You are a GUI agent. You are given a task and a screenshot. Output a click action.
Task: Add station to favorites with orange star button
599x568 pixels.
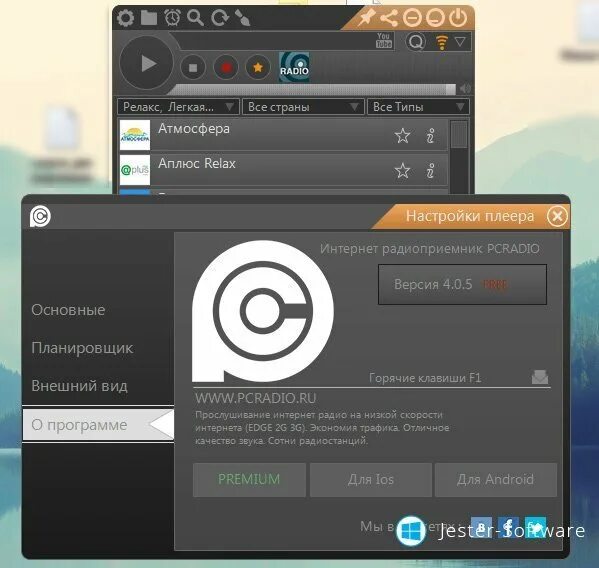click(x=258, y=68)
